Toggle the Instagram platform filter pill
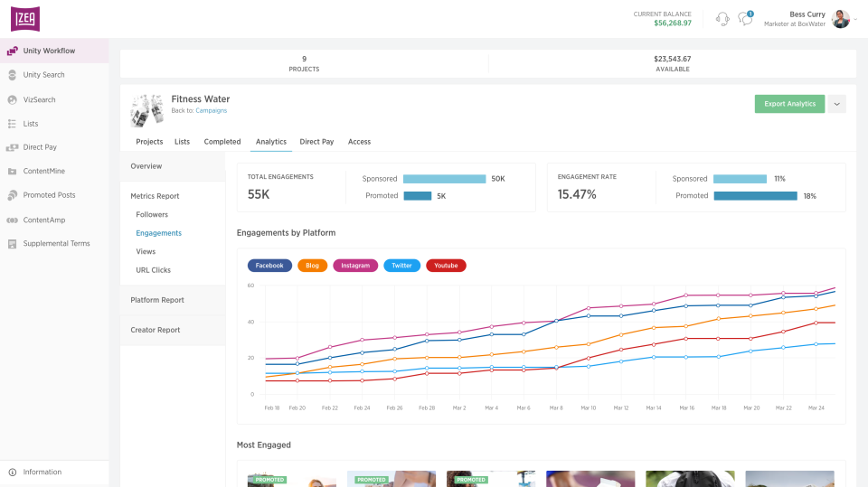The image size is (868, 487). click(x=355, y=266)
